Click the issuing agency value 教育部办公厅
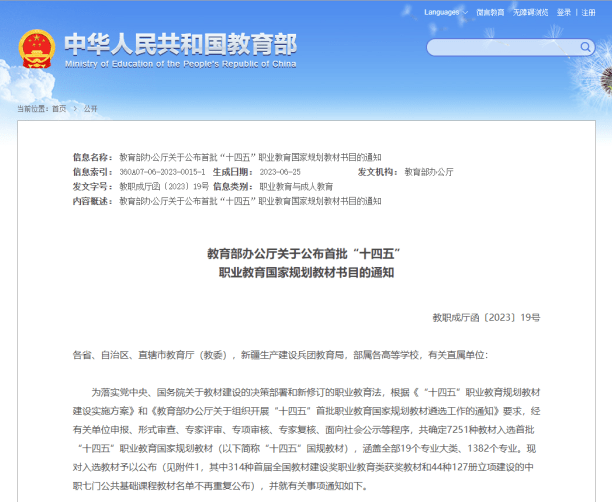 (x=429, y=172)
